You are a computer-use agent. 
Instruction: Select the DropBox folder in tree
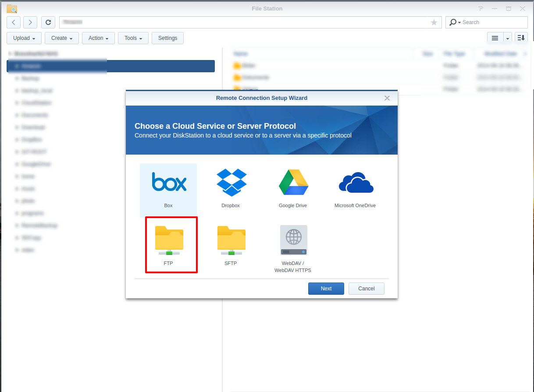pyautogui.click(x=32, y=140)
